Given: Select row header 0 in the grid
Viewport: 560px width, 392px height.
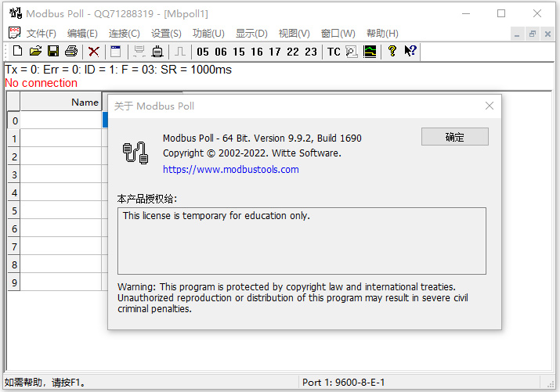Looking at the screenshot, I should pyautogui.click(x=14, y=120).
